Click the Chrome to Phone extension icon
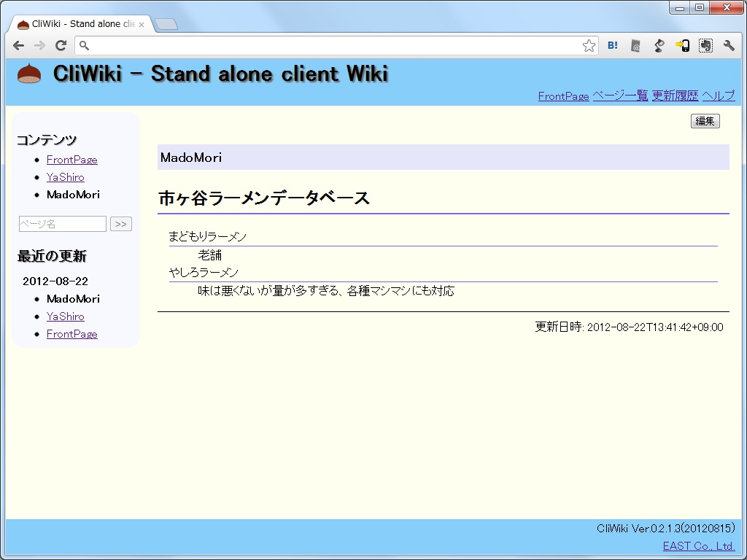747x560 pixels. (x=682, y=45)
